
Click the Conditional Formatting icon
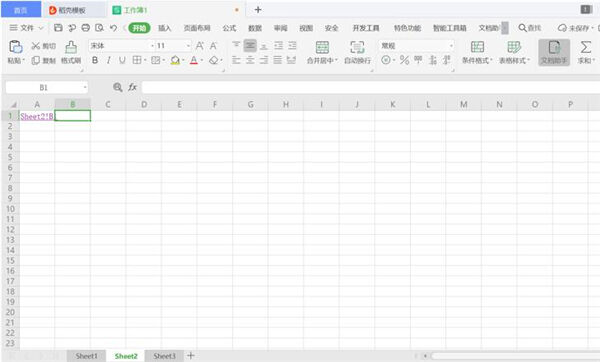[477, 47]
